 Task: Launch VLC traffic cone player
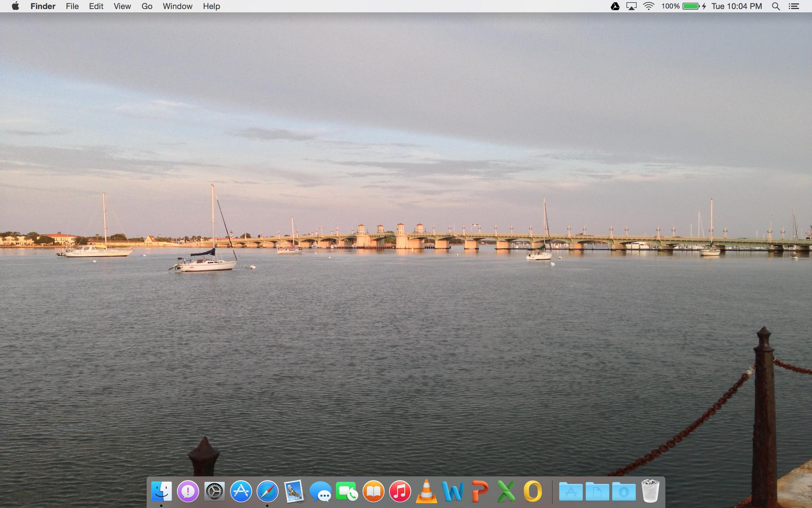click(x=427, y=491)
